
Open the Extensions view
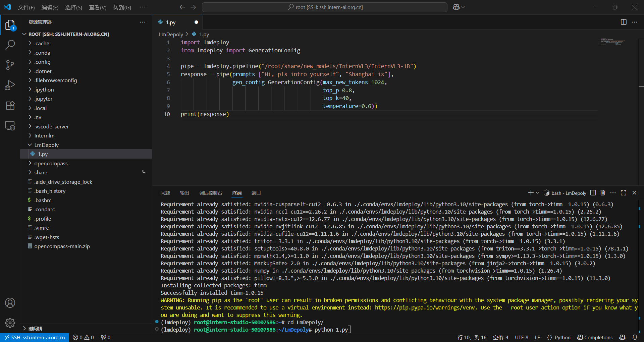10,105
